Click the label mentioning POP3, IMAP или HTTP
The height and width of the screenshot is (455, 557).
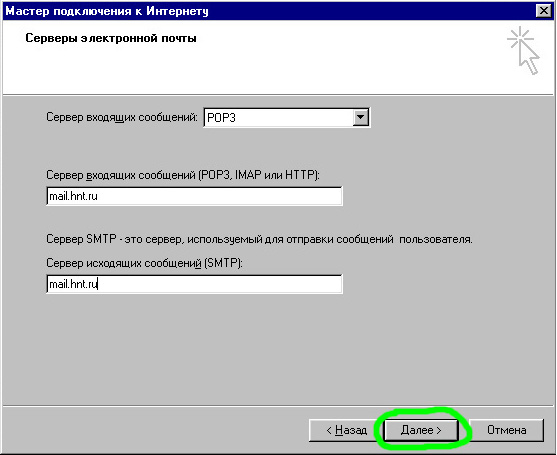point(183,175)
